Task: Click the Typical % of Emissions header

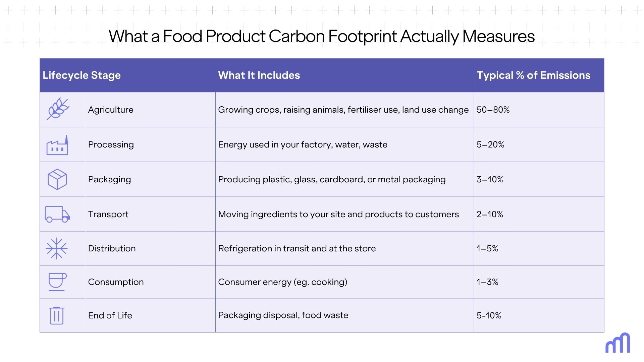Action: coord(533,75)
